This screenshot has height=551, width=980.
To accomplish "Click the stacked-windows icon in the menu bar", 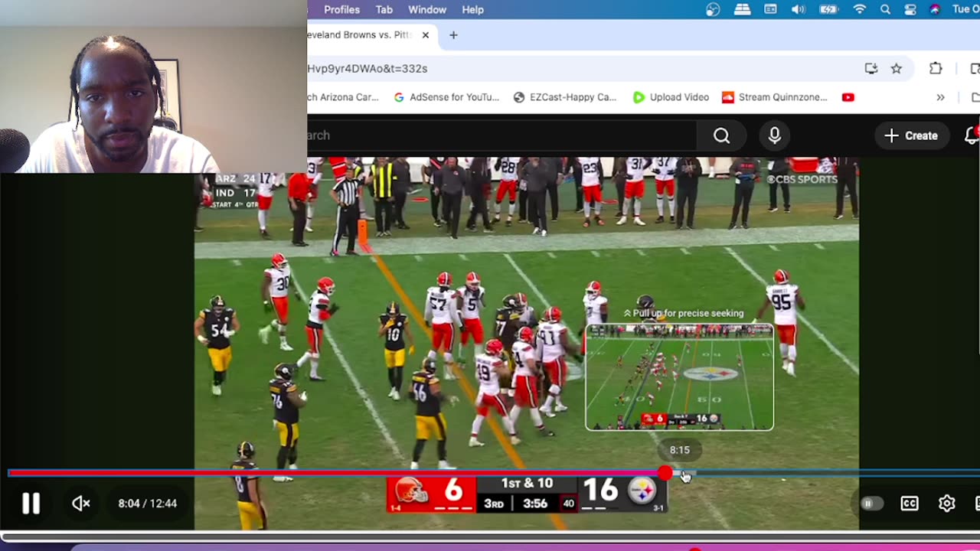I will 742,10.
